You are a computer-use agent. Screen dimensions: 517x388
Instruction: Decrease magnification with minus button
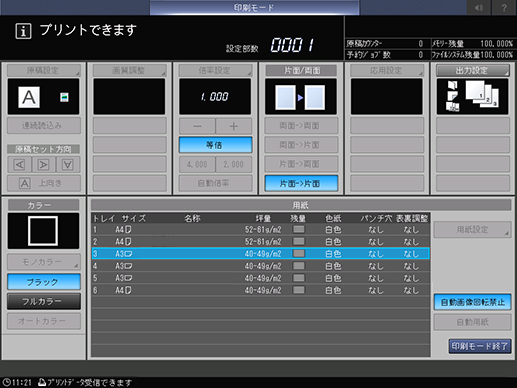coord(197,126)
